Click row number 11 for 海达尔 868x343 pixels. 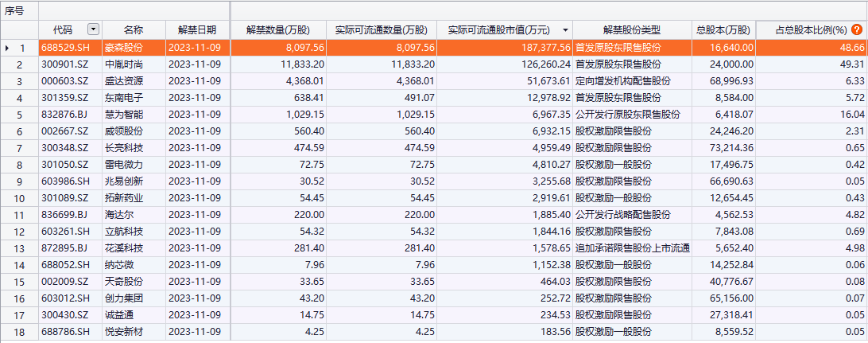click(x=20, y=215)
